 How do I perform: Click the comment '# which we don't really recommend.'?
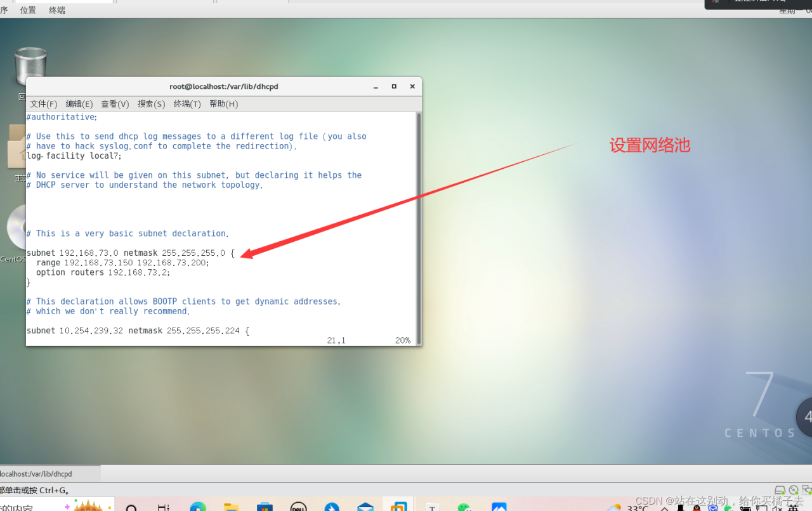pyautogui.click(x=108, y=311)
